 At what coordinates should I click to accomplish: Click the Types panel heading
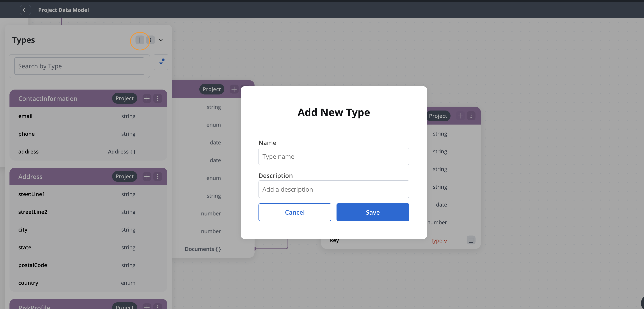click(x=24, y=40)
